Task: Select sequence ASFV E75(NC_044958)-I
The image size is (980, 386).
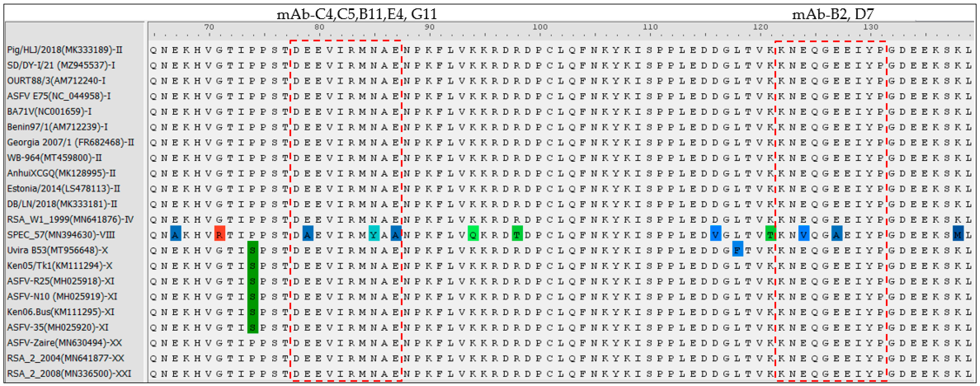Action: coord(59,96)
